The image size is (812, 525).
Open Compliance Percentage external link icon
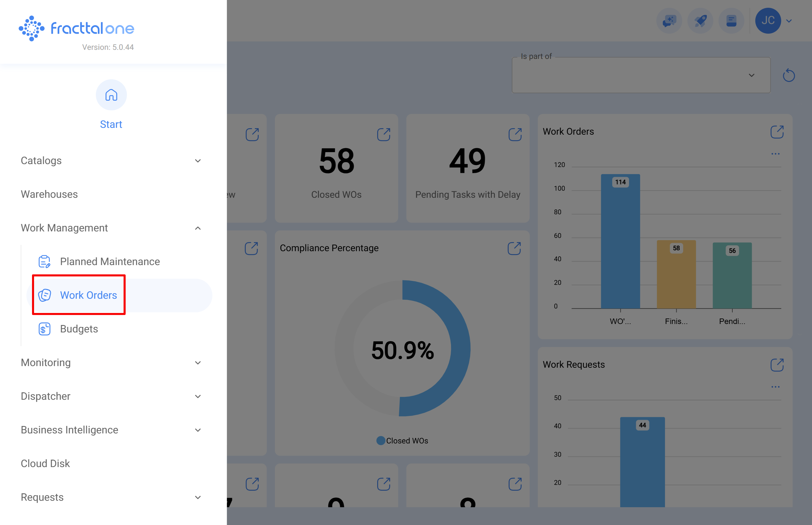pos(514,249)
